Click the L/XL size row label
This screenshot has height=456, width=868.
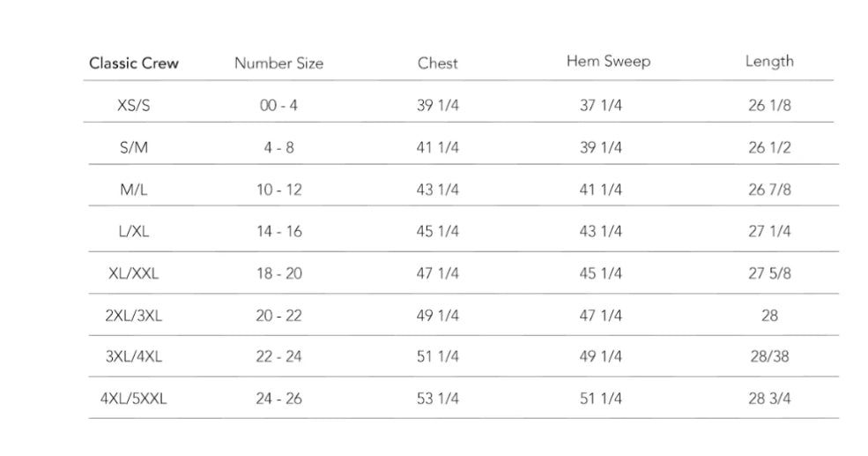pyautogui.click(x=134, y=232)
